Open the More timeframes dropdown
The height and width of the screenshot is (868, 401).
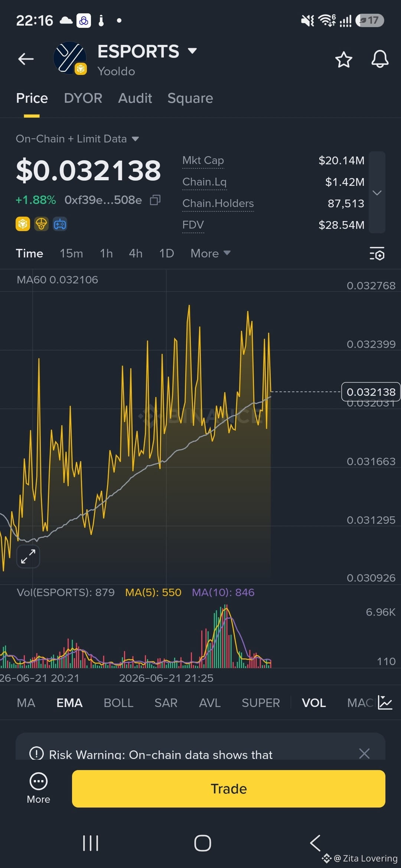[x=211, y=253]
